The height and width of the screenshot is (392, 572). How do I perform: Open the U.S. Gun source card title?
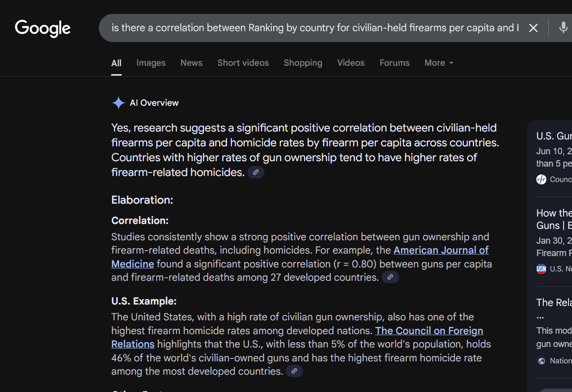click(x=554, y=136)
